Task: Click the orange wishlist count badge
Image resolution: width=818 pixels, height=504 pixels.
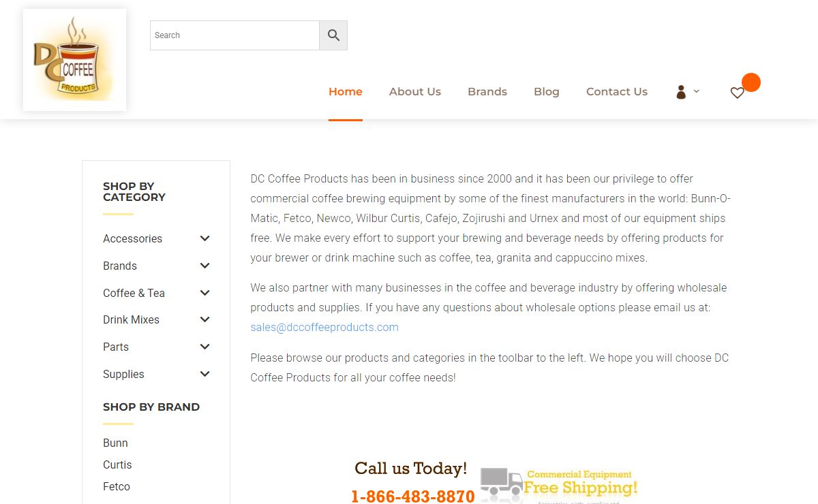Action: (751, 82)
